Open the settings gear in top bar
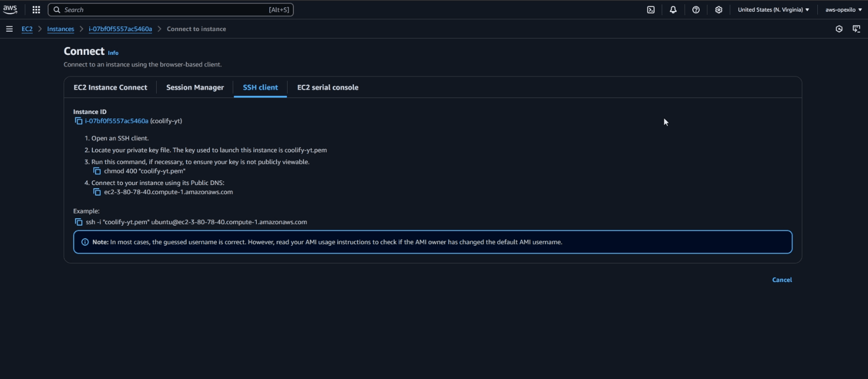 718,9
